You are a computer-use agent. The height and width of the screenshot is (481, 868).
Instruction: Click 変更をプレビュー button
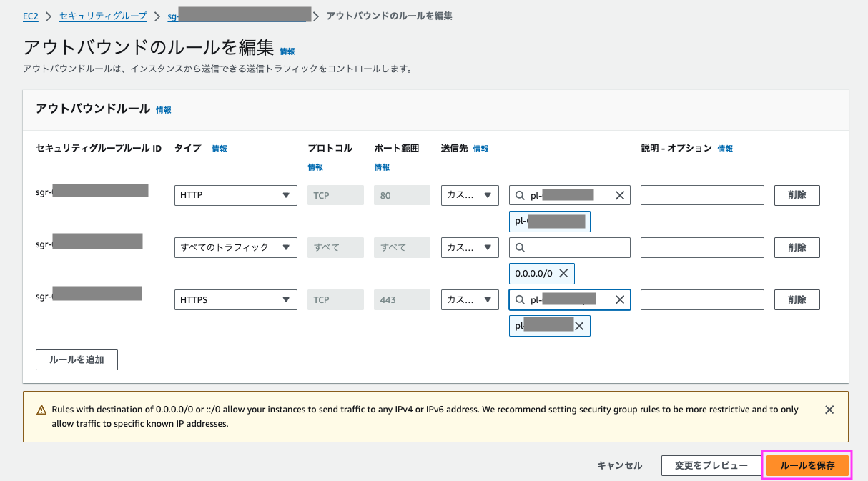tap(711, 465)
